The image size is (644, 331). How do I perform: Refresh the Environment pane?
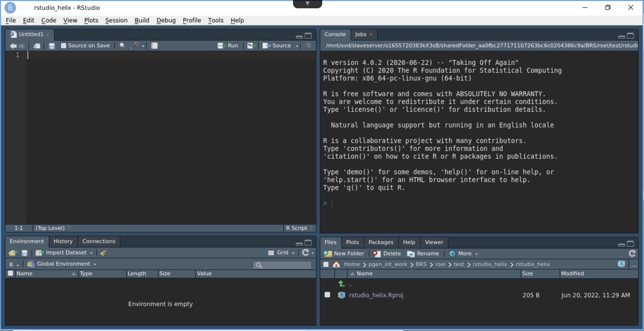tap(305, 252)
